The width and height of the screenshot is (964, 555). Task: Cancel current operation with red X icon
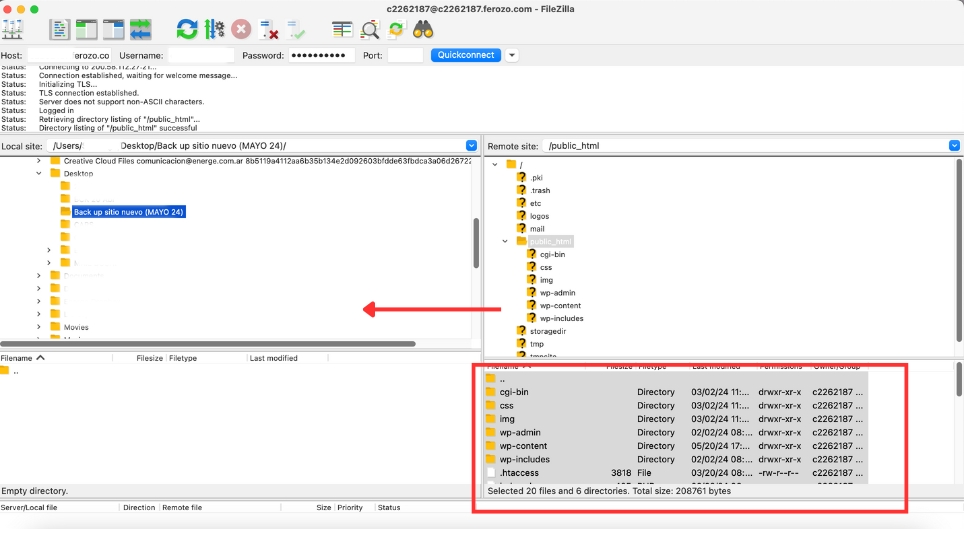[x=241, y=29]
